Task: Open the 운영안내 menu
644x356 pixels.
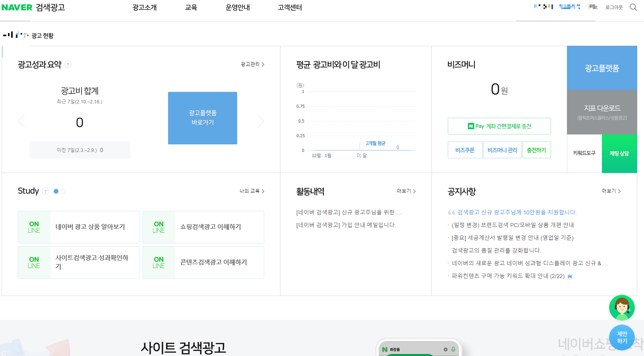Action: pos(238,8)
